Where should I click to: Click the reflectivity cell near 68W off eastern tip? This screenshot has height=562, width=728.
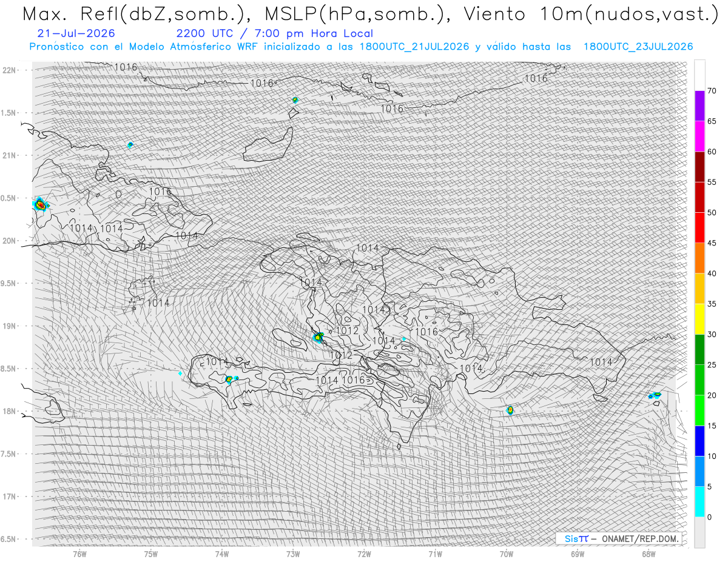[655, 395]
